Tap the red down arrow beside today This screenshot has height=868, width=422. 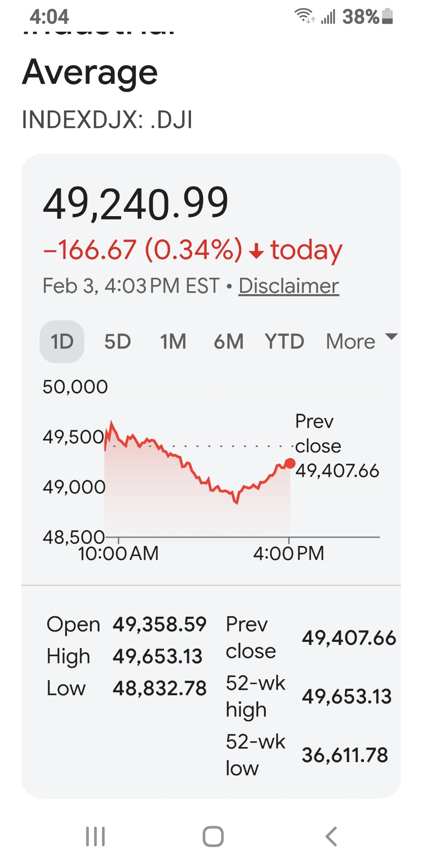257,251
